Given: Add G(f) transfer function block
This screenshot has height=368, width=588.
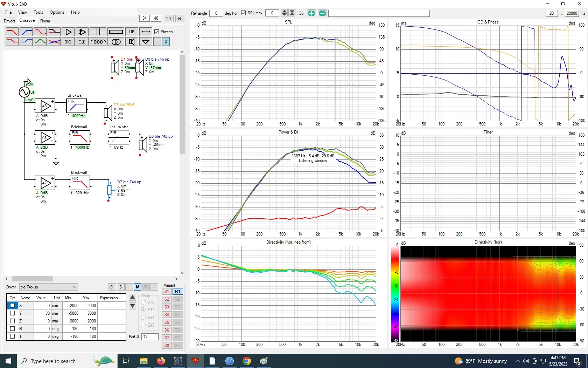Looking at the screenshot, I should coord(82,42).
